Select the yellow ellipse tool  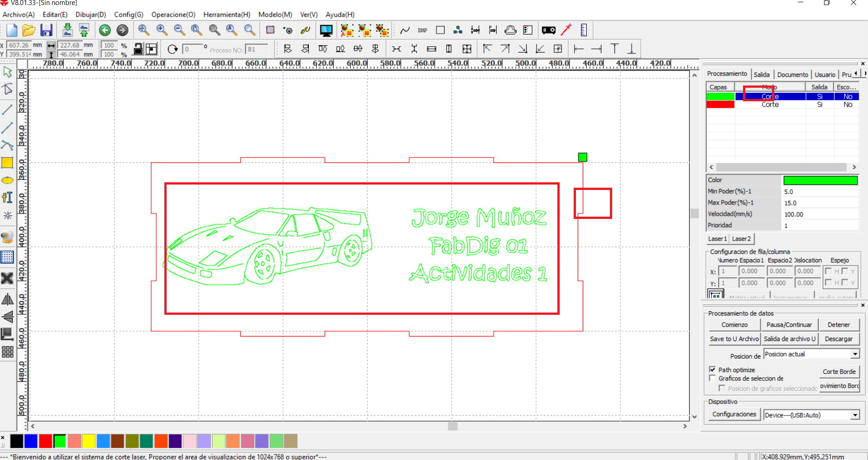pyautogui.click(x=7, y=180)
